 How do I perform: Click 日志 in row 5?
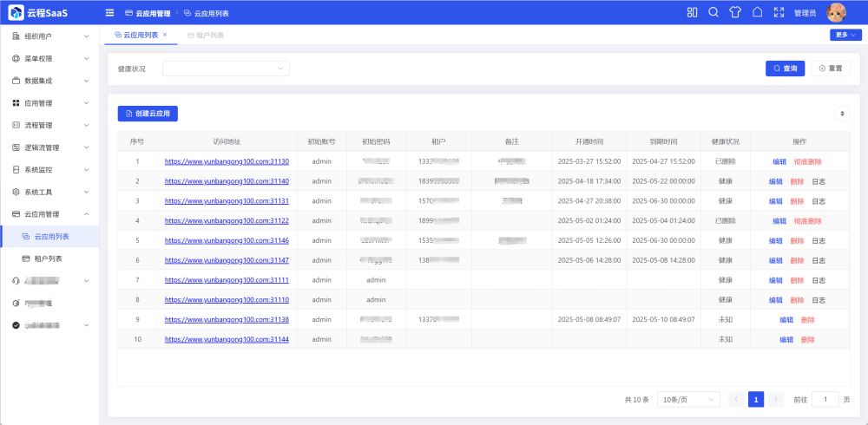click(x=819, y=241)
